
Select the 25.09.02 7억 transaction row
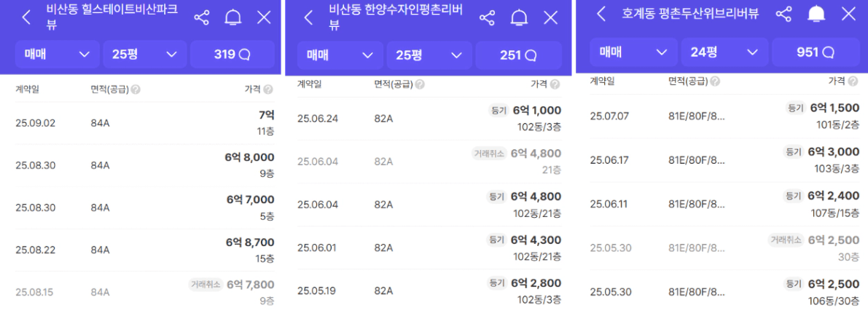coord(145,123)
